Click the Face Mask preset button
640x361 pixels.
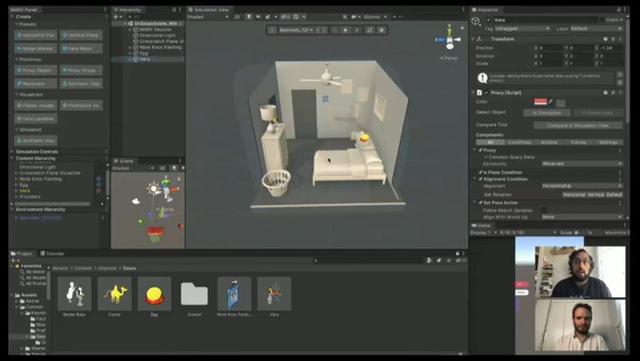tap(81, 49)
